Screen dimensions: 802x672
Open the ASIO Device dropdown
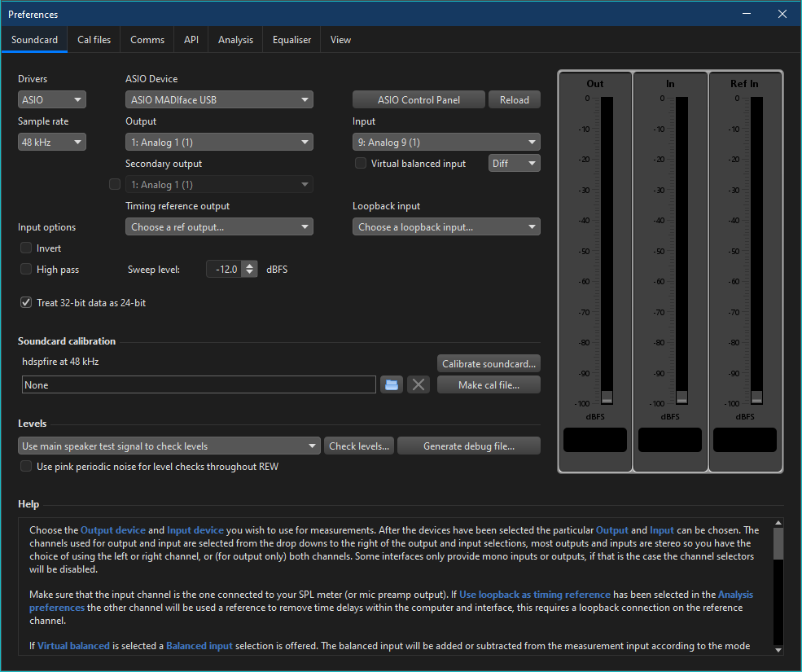click(219, 100)
